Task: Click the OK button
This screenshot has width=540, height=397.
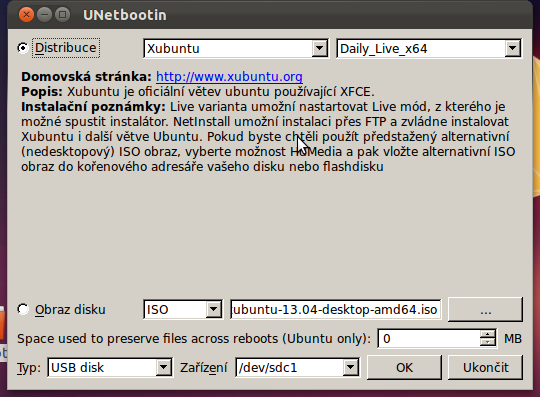Action: coord(404,368)
